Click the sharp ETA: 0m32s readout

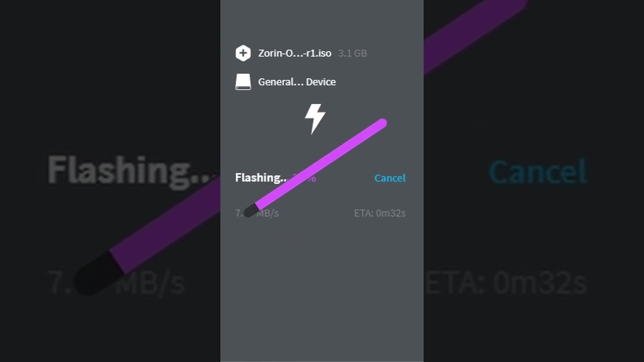coord(380,213)
